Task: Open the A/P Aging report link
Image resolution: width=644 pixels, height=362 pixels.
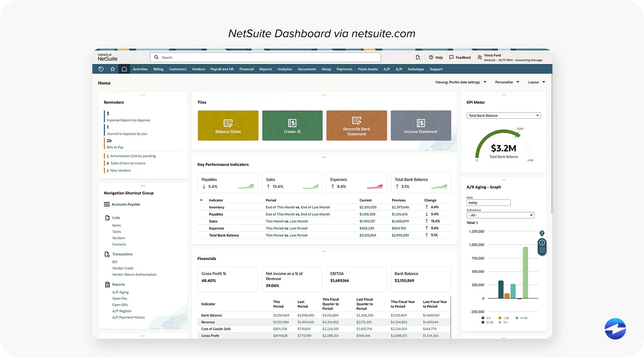Action: click(121, 292)
